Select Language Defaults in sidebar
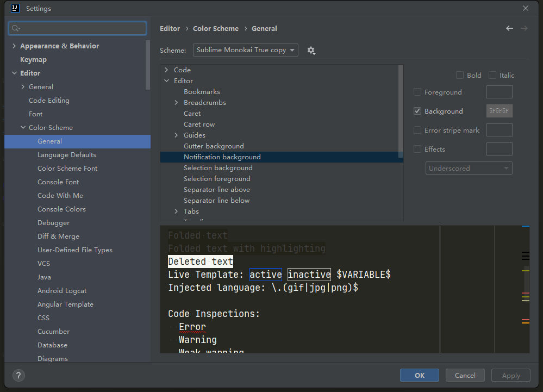This screenshot has width=543, height=392. [67, 155]
